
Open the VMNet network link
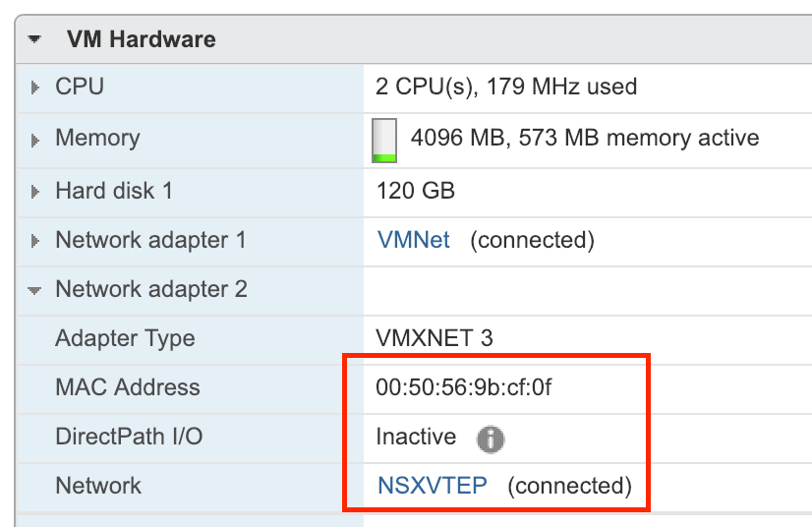(413, 240)
